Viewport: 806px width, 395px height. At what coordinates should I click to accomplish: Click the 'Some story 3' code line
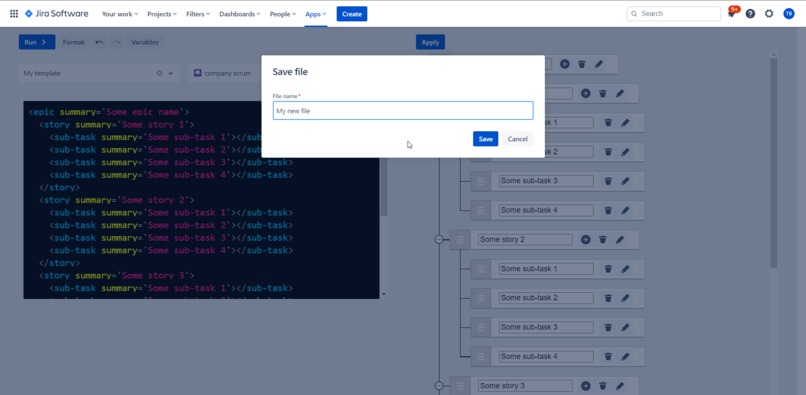coord(117,275)
